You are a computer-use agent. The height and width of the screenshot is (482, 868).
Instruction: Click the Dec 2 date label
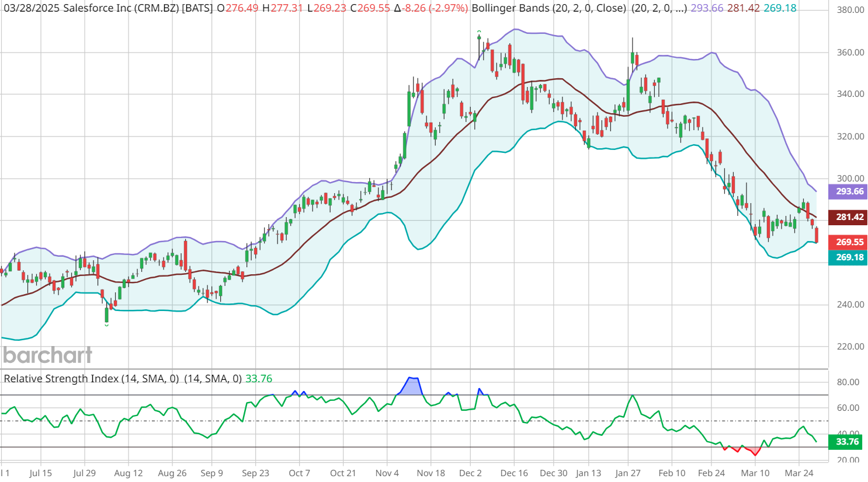(470, 473)
